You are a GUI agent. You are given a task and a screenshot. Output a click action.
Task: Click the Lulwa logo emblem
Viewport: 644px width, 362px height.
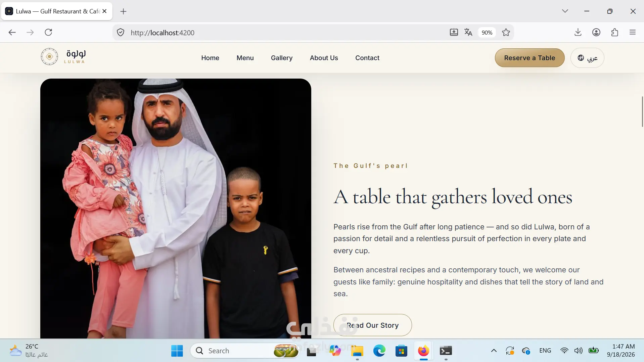coord(49,56)
